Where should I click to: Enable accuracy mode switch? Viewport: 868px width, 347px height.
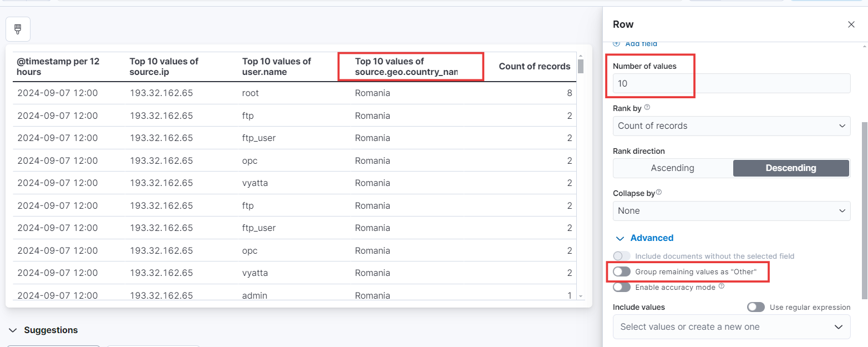point(622,287)
